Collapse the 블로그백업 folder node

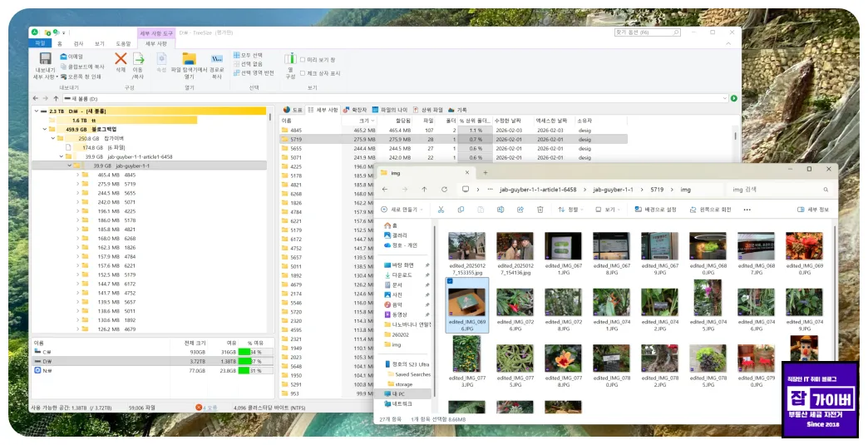coord(45,129)
